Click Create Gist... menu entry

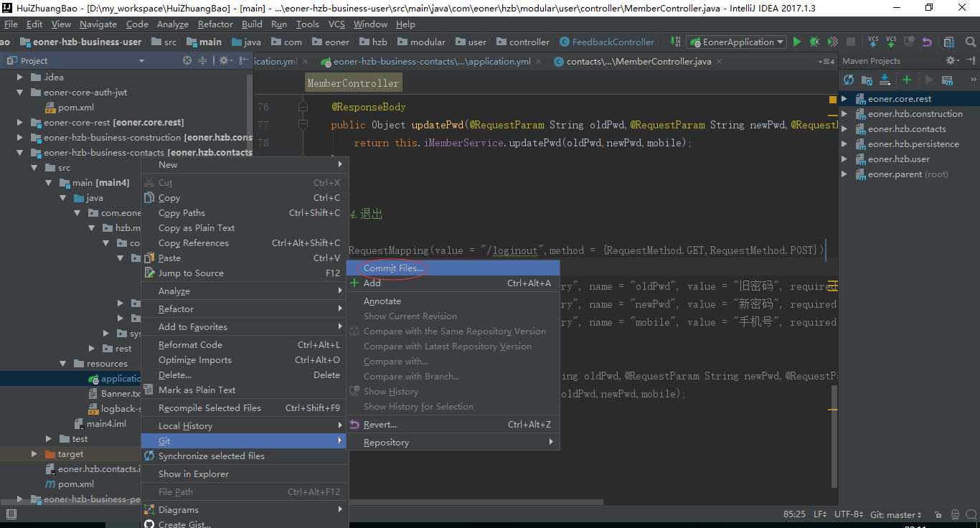(x=245, y=524)
